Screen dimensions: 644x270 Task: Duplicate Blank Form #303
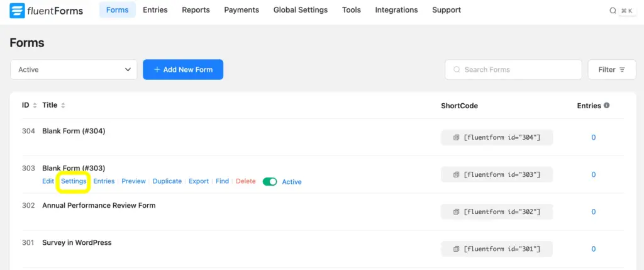[x=167, y=181]
